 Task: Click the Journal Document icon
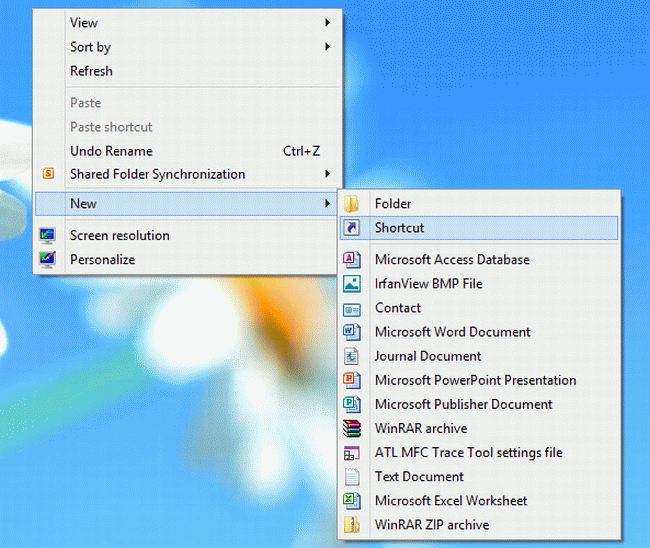pos(352,356)
